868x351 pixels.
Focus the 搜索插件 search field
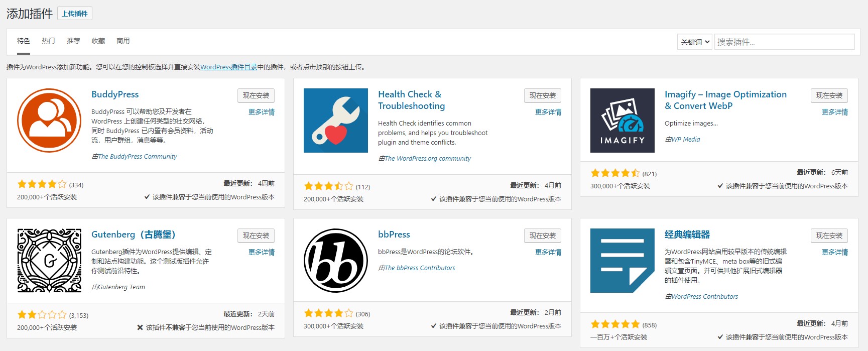785,42
